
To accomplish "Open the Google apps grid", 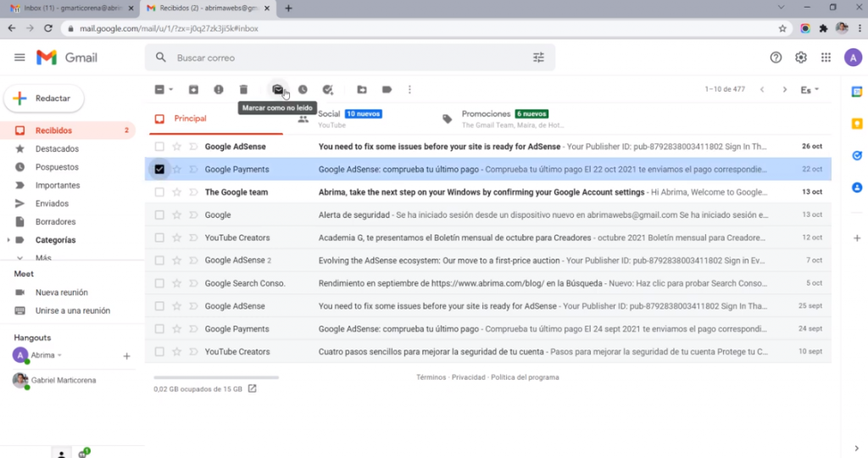I will point(826,58).
